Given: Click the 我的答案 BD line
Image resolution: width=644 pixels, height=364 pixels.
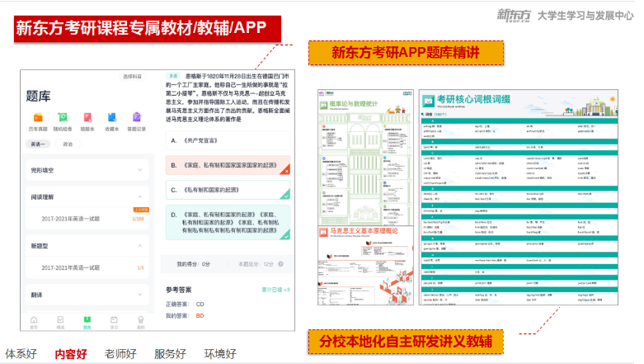Looking at the screenshot, I should [x=186, y=316].
